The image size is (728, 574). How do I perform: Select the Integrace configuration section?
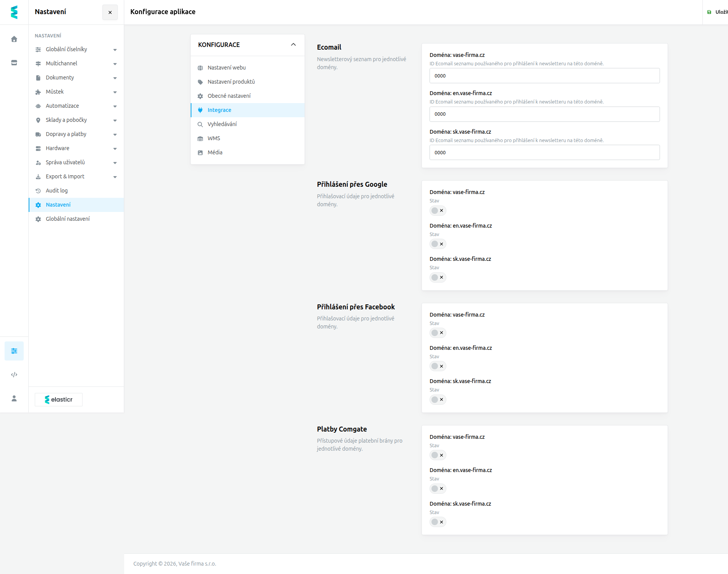(248, 110)
